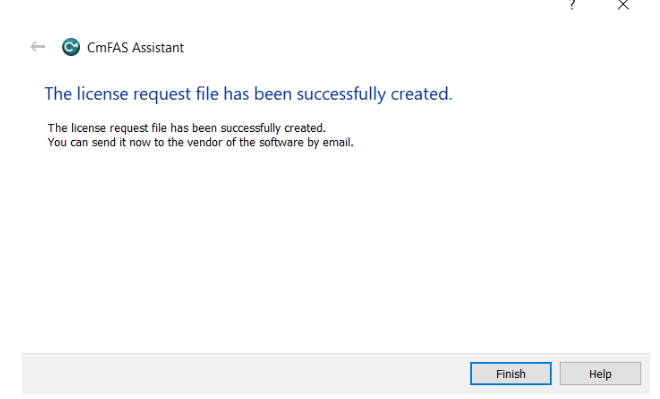Click the word 'created.' ending the heading
660x399 pixels.
[421, 93]
